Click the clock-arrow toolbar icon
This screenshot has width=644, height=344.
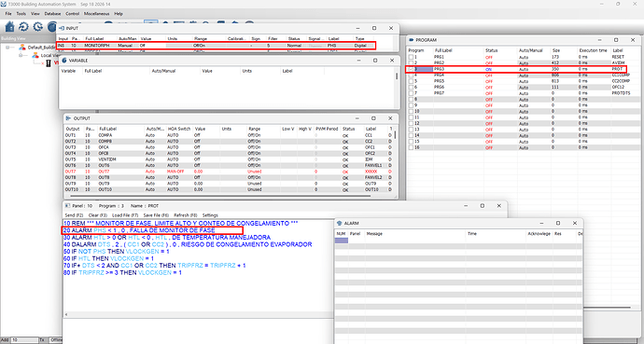click(37, 27)
